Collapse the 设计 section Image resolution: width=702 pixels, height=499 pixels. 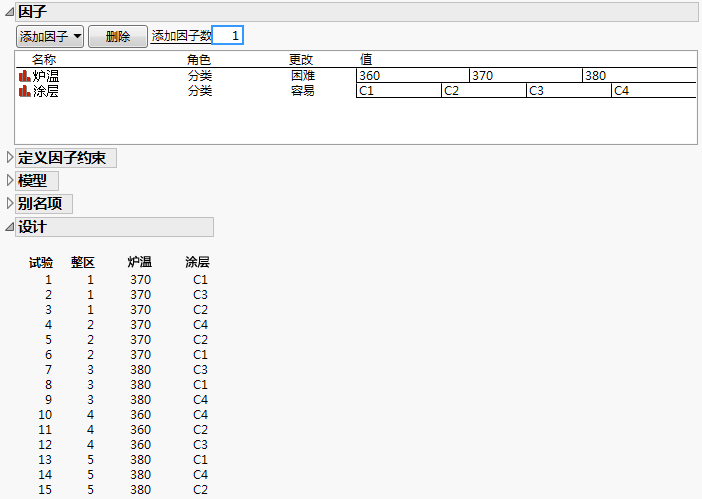point(9,227)
